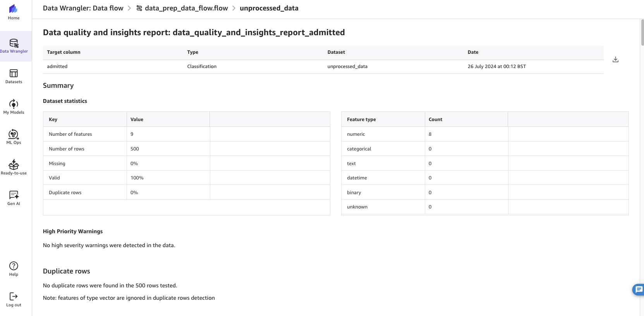Select the Data Wrangler sidebar icon
Screen dimensions: 644x316
click(14, 46)
